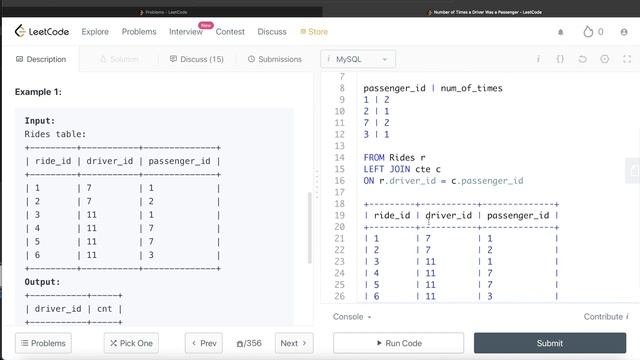This screenshot has width=640, height=360.
Task: Open the notifications bell
Action: pos(560,32)
